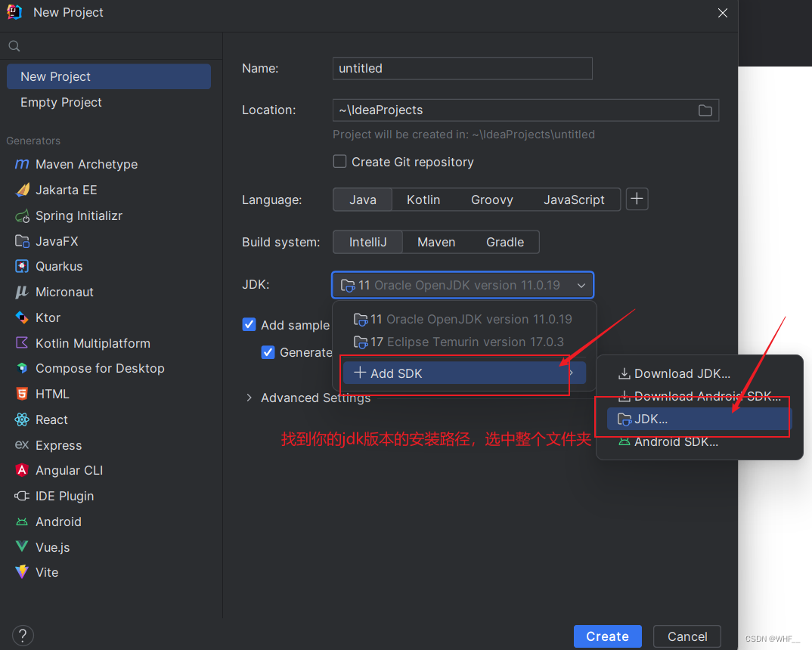
Task: Select Java as the language
Action: [x=362, y=200]
